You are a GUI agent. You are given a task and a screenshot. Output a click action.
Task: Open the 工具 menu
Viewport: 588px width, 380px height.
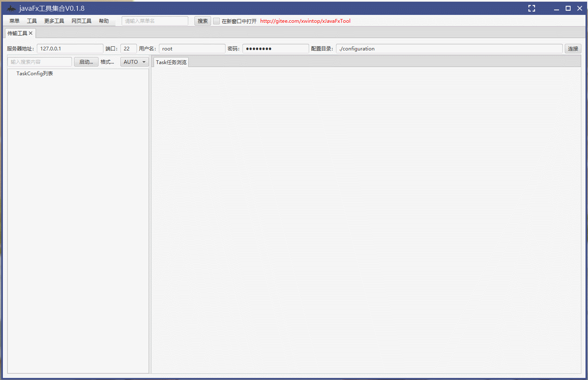coord(32,21)
